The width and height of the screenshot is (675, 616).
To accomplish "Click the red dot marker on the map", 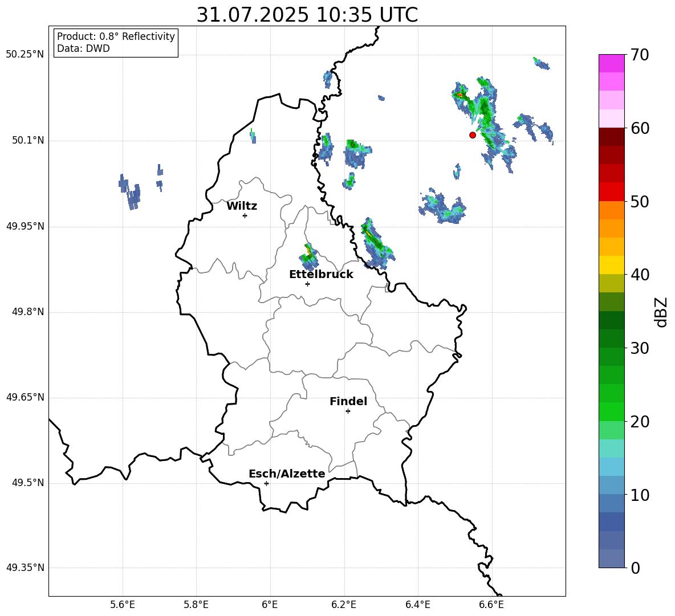I will click(x=473, y=135).
